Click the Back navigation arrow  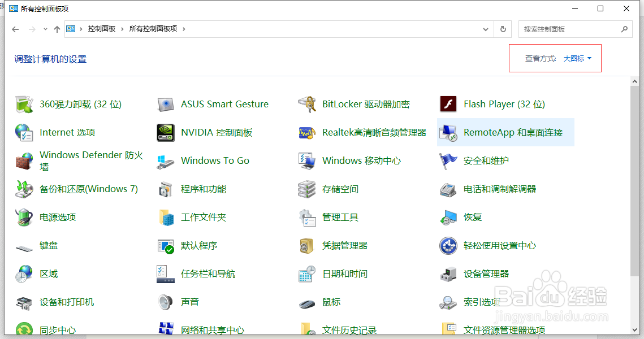[x=16, y=29]
